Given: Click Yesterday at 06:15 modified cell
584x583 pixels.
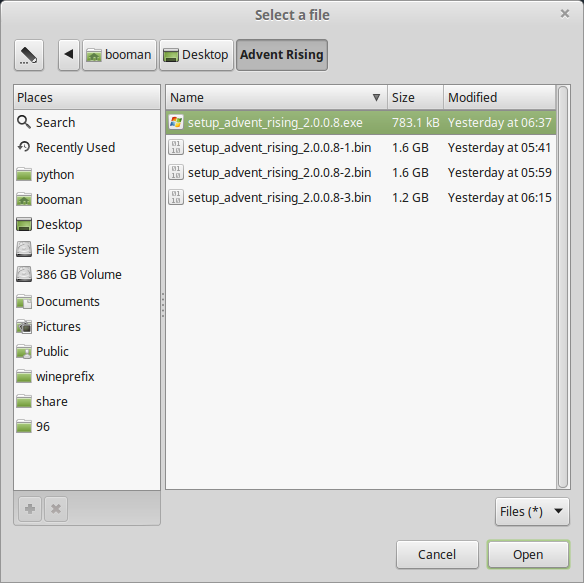Looking at the screenshot, I should [x=499, y=197].
